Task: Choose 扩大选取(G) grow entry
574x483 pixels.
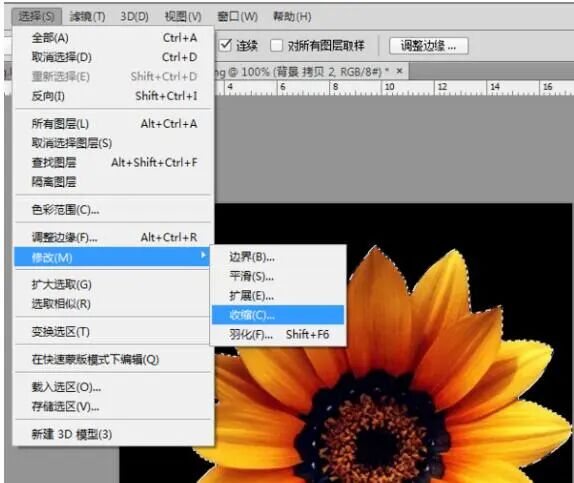Action: tap(114, 285)
